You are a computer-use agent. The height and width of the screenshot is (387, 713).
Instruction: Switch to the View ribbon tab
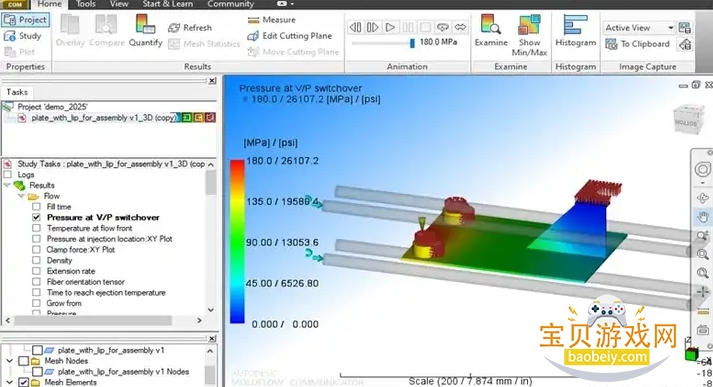click(119, 4)
